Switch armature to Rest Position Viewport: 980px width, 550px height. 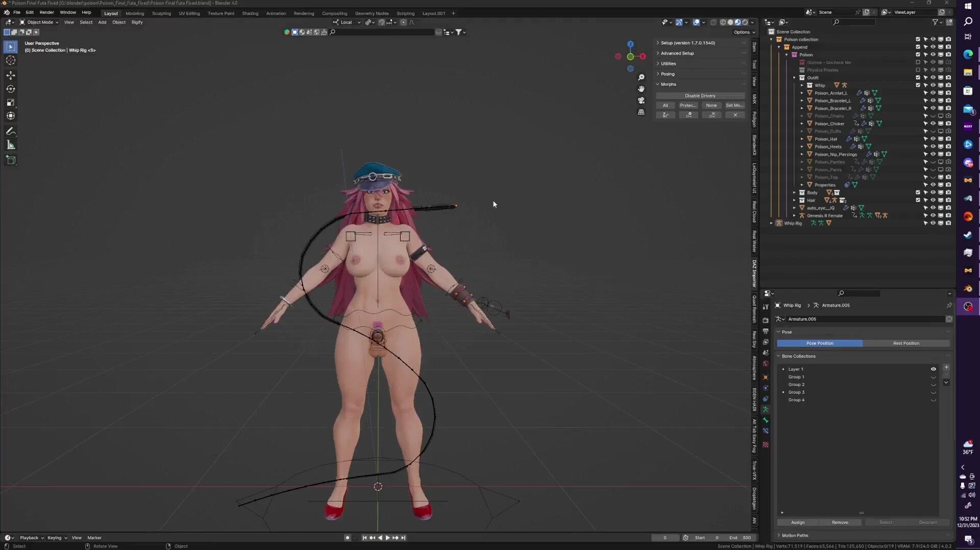(905, 343)
